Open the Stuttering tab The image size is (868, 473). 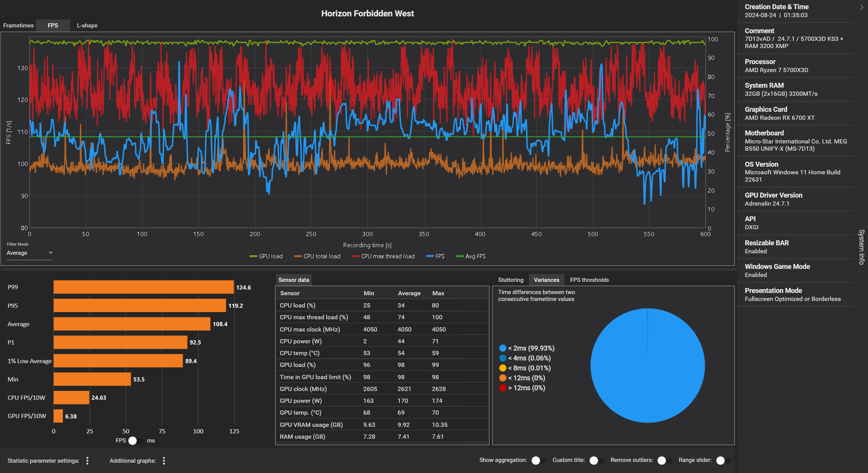(x=510, y=280)
